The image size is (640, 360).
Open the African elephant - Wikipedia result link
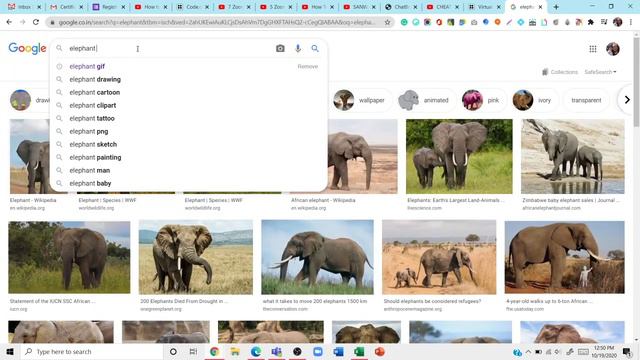[323, 200]
